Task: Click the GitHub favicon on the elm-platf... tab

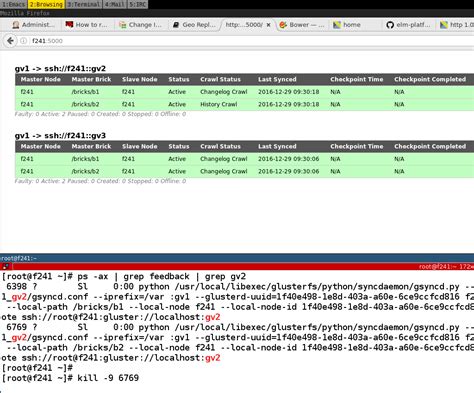Action: (x=390, y=25)
